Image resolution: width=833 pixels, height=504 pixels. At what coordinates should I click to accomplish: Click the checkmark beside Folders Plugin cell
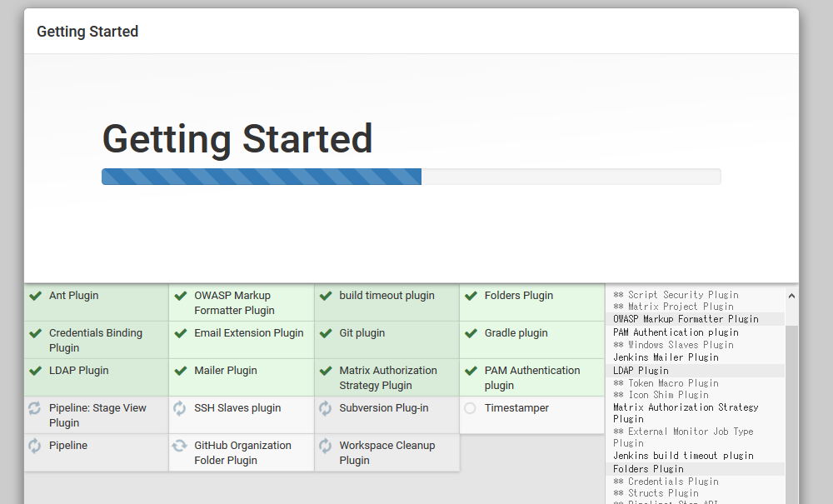pos(471,296)
